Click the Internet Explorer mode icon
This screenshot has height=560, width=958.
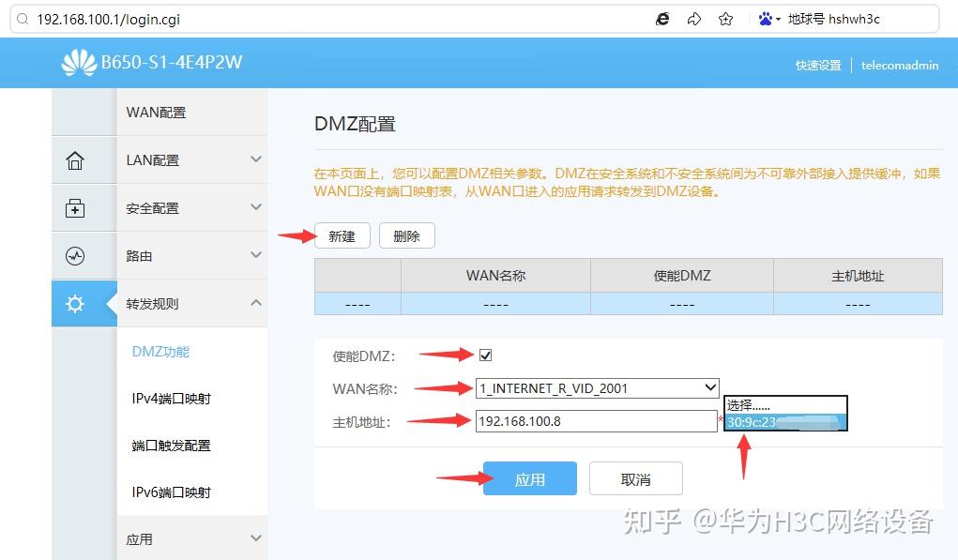click(662, 19)
